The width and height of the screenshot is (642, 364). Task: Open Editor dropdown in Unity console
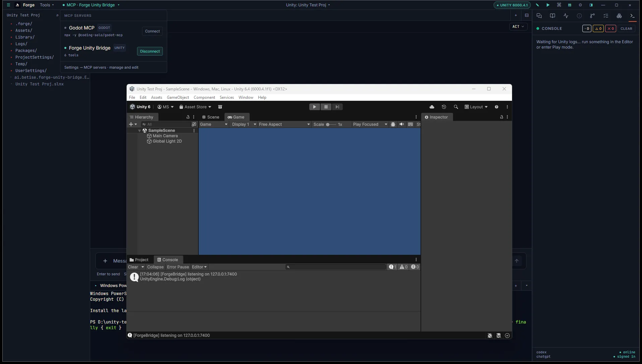tap(199, 267)
